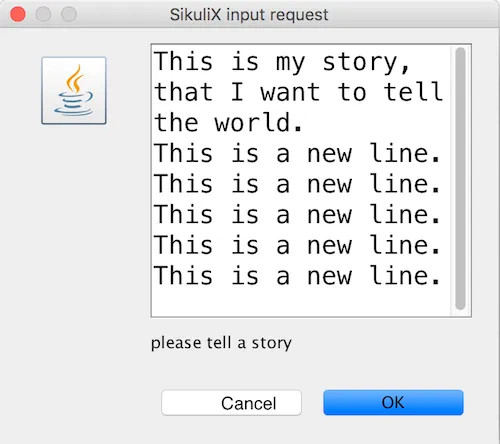Screen dimensions: 500x444
Task: Click the vertical scrollbar thumb of the story area
Action: pos(460,179)
